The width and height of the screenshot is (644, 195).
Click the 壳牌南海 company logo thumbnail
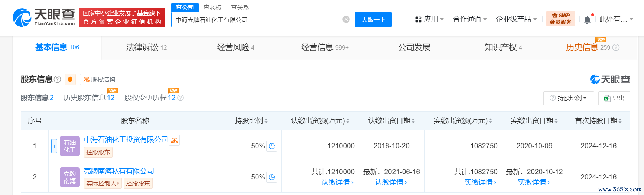[70, 177]
